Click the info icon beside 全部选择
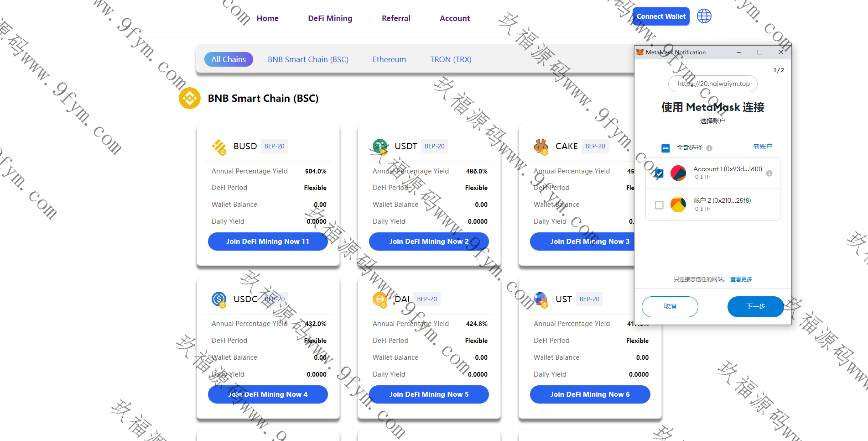Viewport: 868px width, 441px height. 709,148
